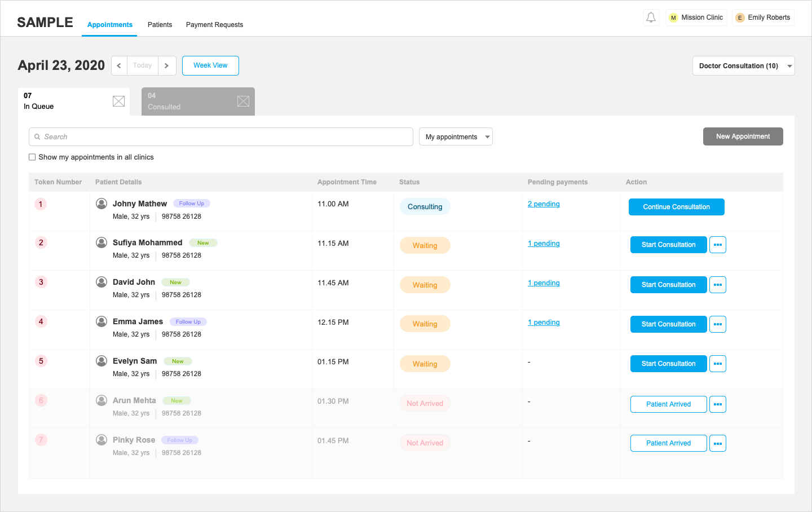Image resolution: width=812 pixels, height=512 pixels.
Task: Click Evelyn Sam's patient name
Action: [x=135, y=361]
